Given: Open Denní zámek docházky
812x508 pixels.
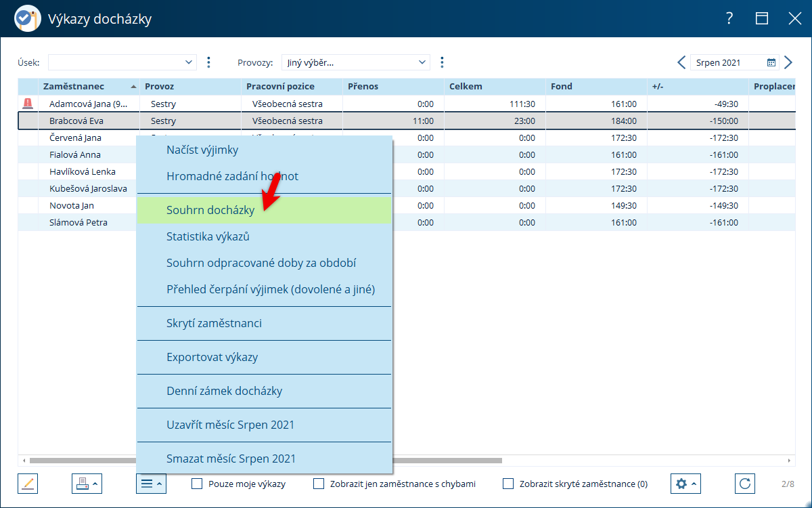Looking at the screenshot, I should [x=264, y=391].
